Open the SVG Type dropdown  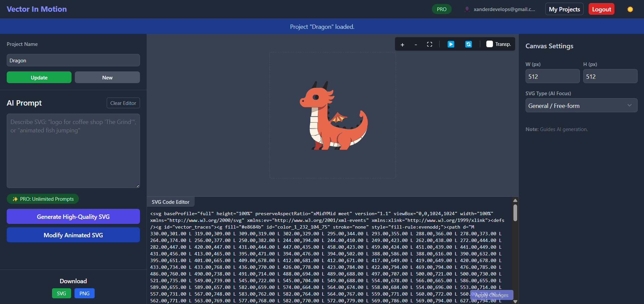pos(581,106)
